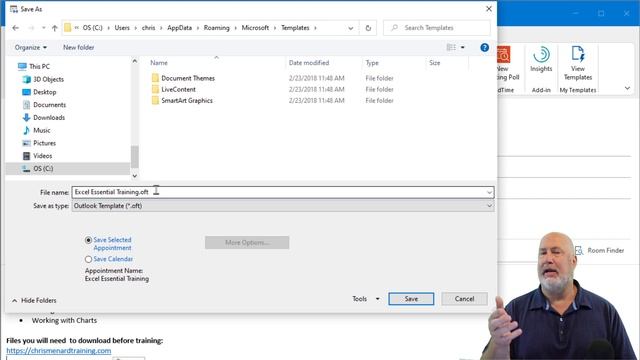
Task: Click the Search Templates box
Action: click(437, 28)
